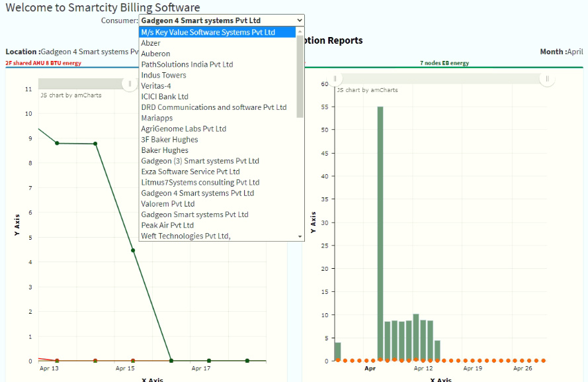Select AgriGenome Labs Pvt Ltd entry
This screenshot has height=382, width=588.
(183, 129)
